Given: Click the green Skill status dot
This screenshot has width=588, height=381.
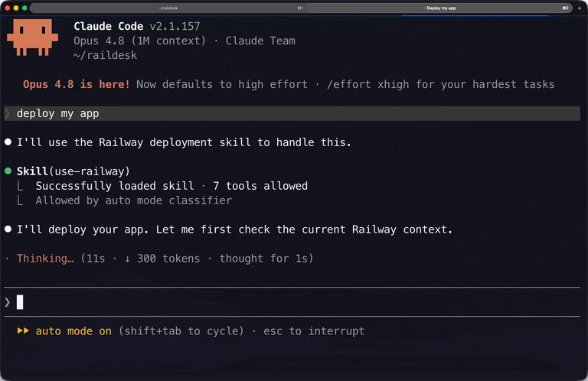Looking at the screenshot, I should coord(8,171).
